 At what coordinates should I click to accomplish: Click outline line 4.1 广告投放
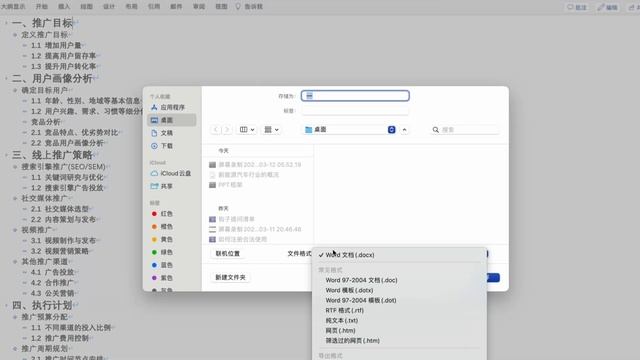[x=53, y=272]
